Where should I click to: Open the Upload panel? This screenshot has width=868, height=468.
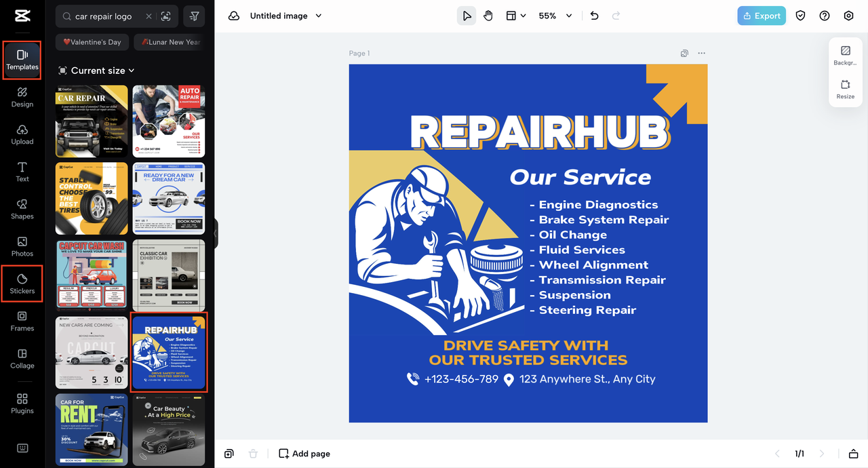click(x=22, y=134)
